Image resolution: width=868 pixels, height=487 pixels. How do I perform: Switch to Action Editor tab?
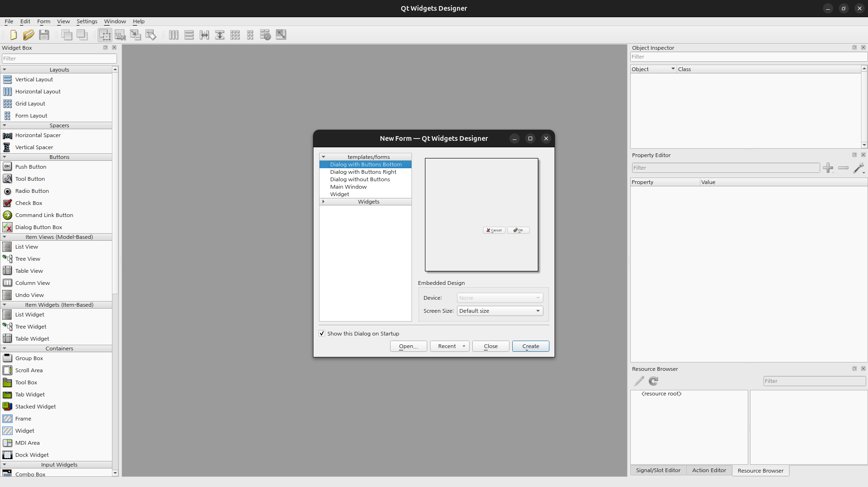coord(709,470)
